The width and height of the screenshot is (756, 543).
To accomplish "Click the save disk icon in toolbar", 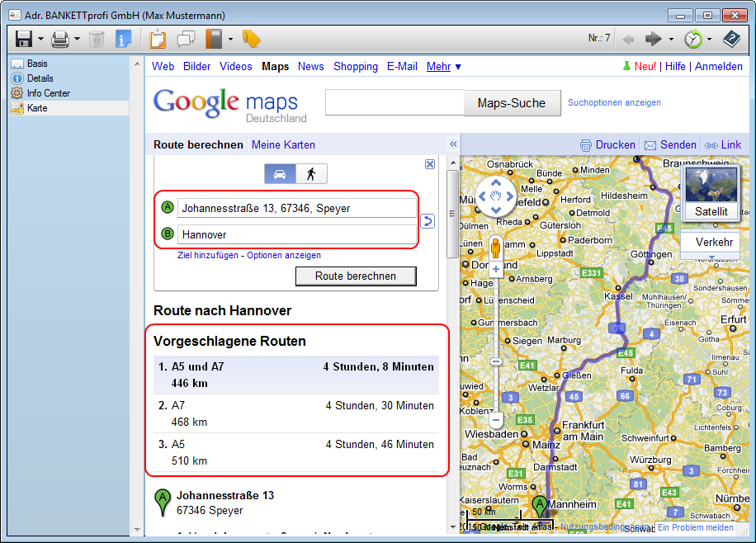I will (23, 39).
